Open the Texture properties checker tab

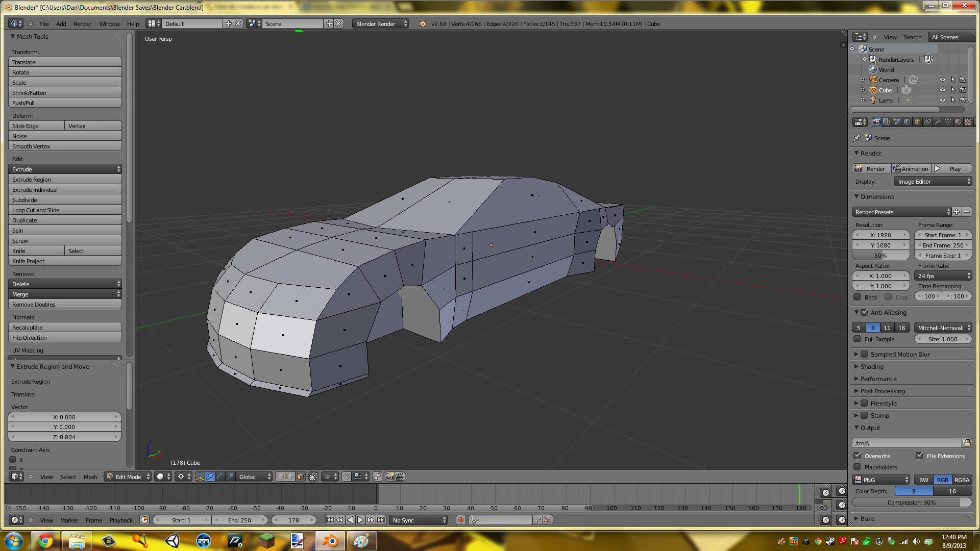click(968, 122)
